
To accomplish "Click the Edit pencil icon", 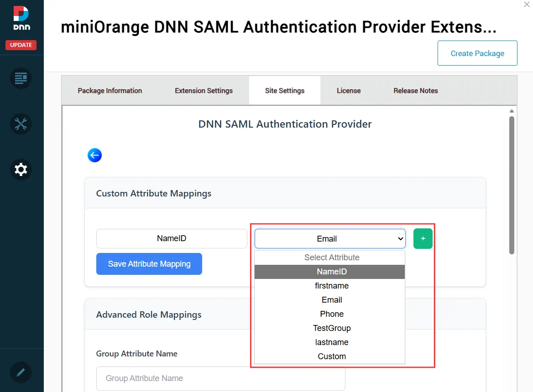I will 21,372.
